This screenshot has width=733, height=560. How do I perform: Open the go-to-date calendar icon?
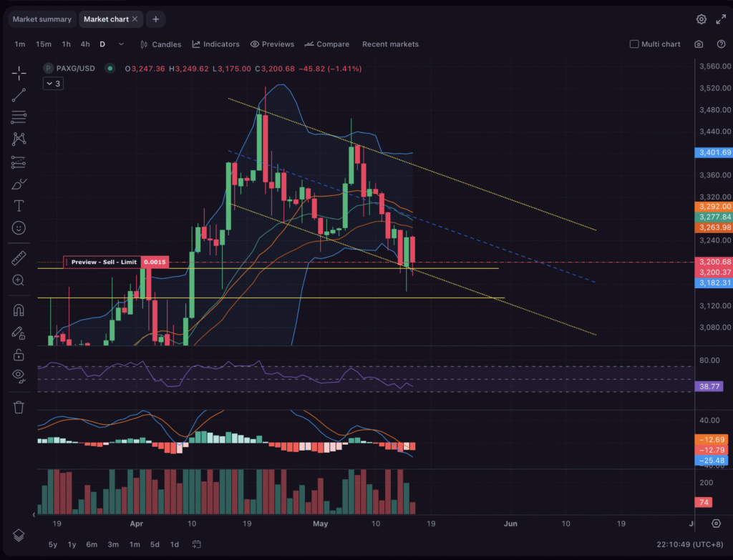pos(197,544)
